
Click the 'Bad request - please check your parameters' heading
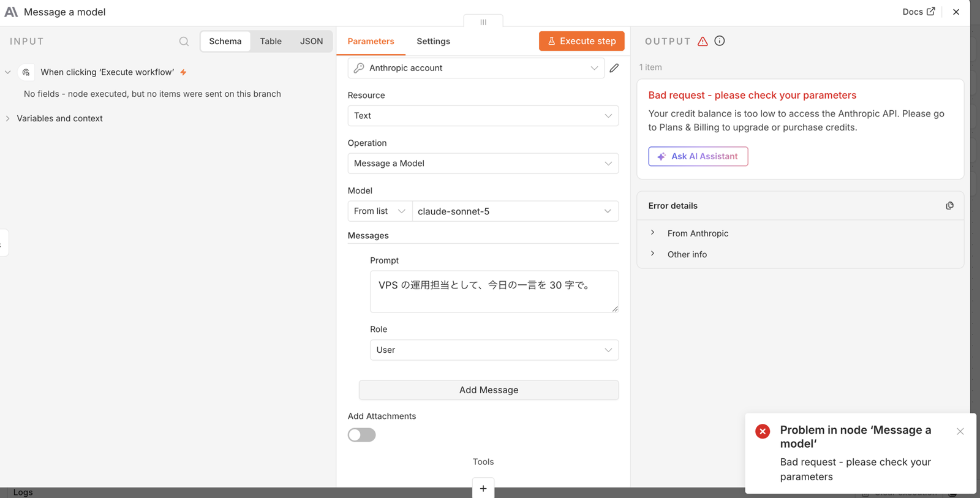(752, 95)
